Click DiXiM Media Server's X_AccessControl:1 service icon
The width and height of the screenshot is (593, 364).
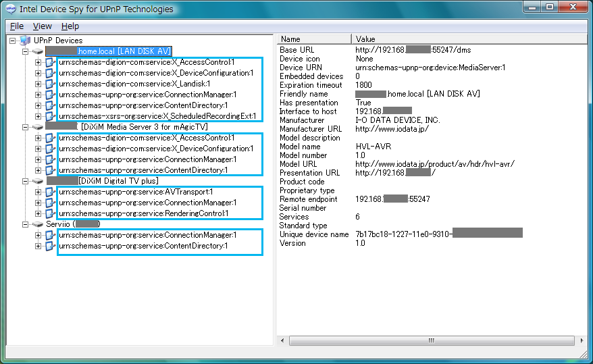click(x=50, y=138)
